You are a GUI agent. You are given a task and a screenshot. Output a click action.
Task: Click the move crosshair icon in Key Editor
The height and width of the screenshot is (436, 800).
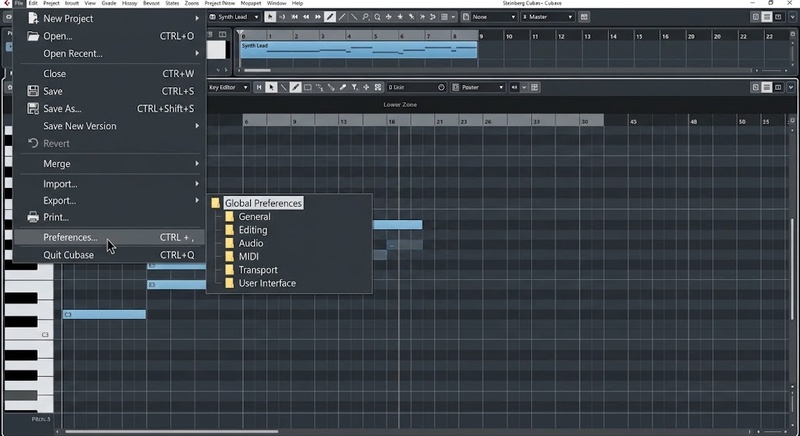tap(366, 87)
